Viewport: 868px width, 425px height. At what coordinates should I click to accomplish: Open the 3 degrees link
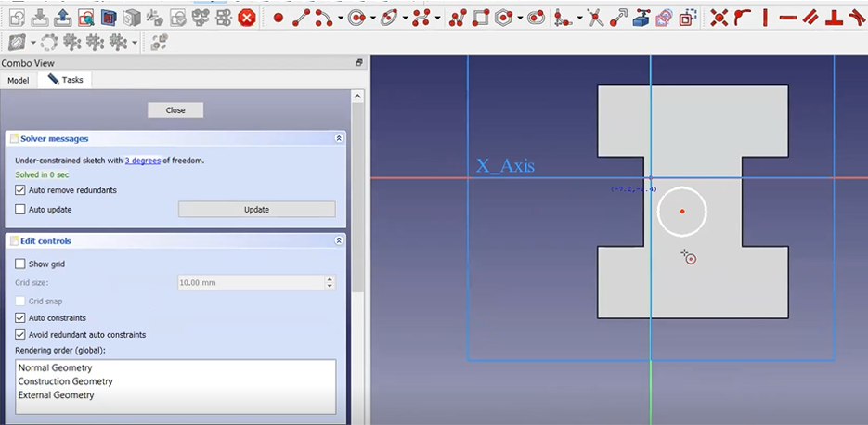coord(143,161)
